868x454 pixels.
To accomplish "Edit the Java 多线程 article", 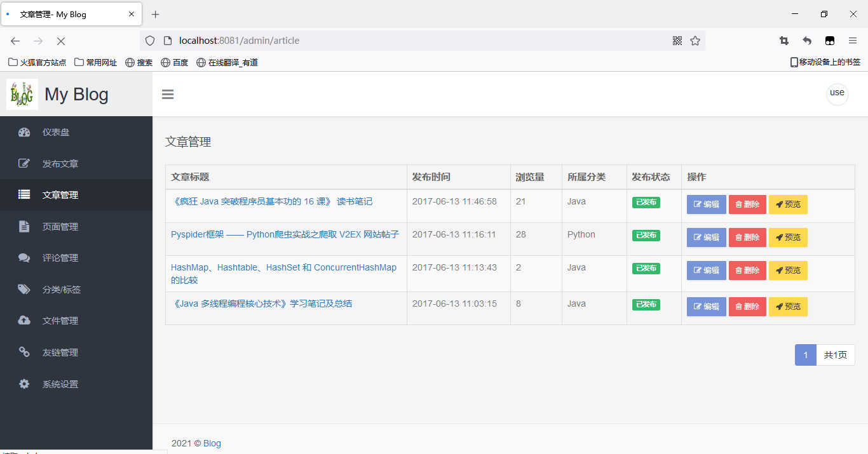I will pos(706,307).
